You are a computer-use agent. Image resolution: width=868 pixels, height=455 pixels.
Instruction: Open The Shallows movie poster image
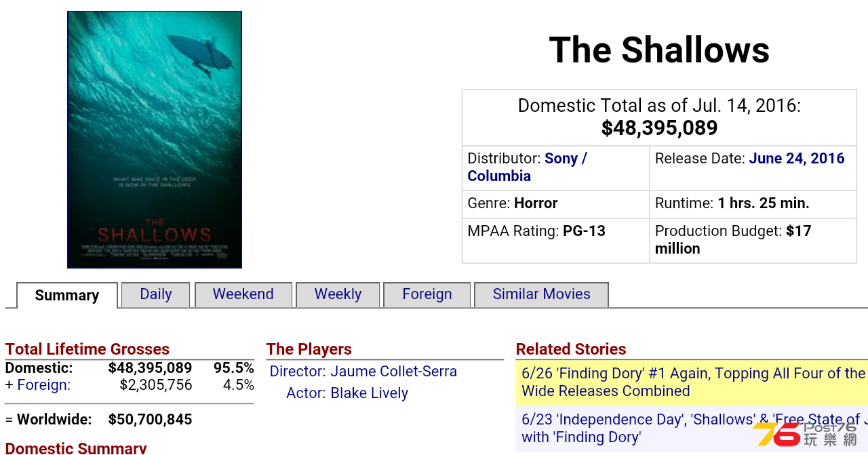pyautogui.click(x=155, y=140)
